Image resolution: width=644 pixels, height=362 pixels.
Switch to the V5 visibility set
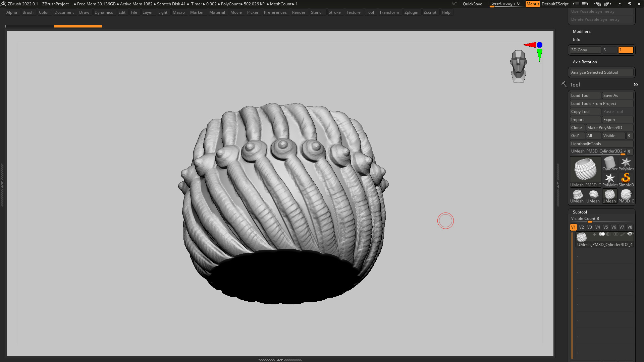[605, 227]
